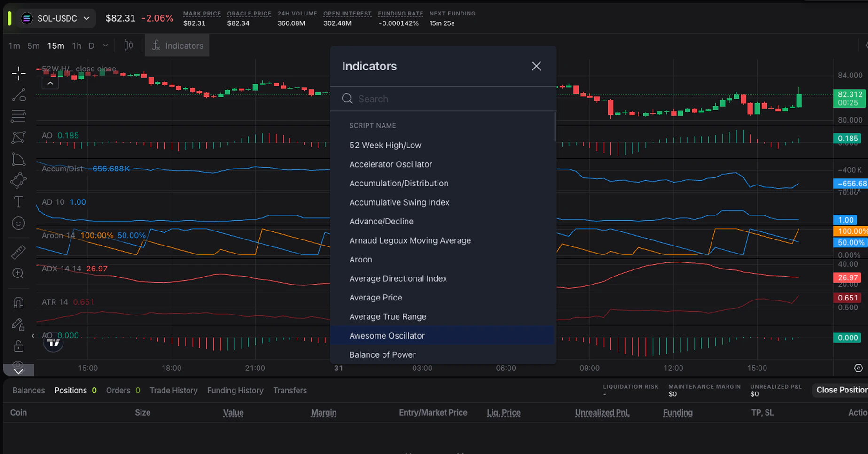
Task: Click the Accum/Dist legend label
Action: [x=62, y=169]
